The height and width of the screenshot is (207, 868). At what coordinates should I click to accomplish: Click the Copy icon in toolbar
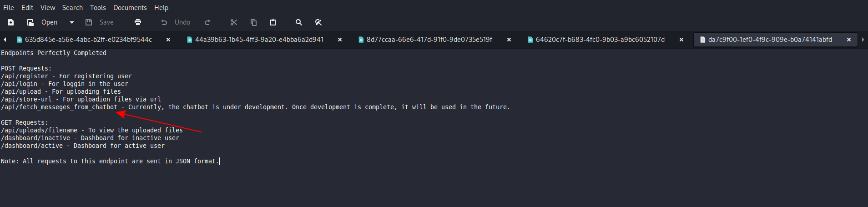click(x=253, y=22)
